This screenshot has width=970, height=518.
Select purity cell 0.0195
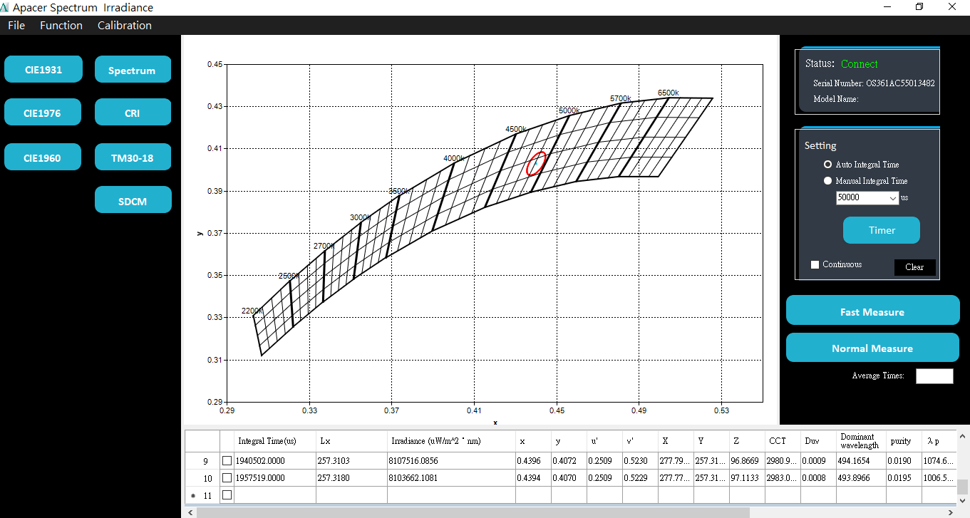tap(904, 478)
